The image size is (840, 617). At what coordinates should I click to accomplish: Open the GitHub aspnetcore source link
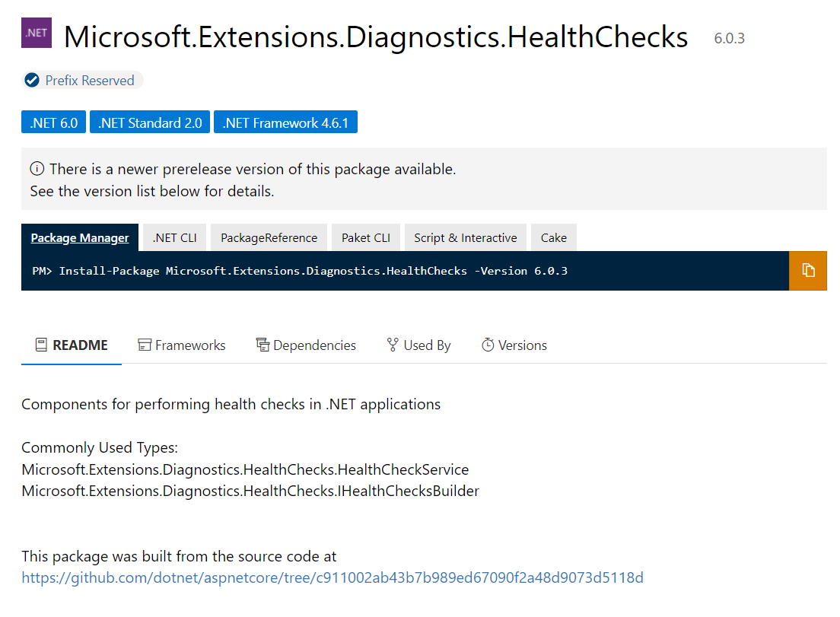[332, 577]
